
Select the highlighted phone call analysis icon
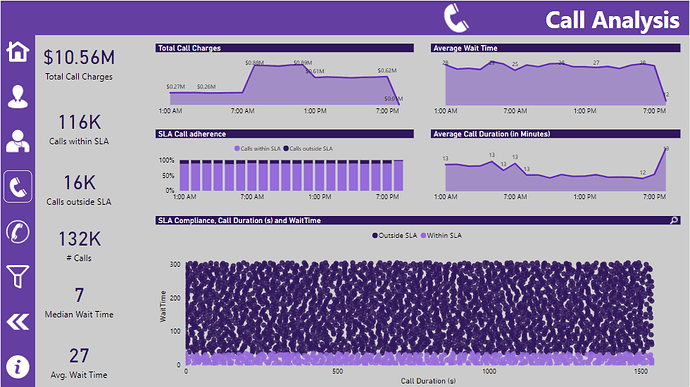pos(18,187)
